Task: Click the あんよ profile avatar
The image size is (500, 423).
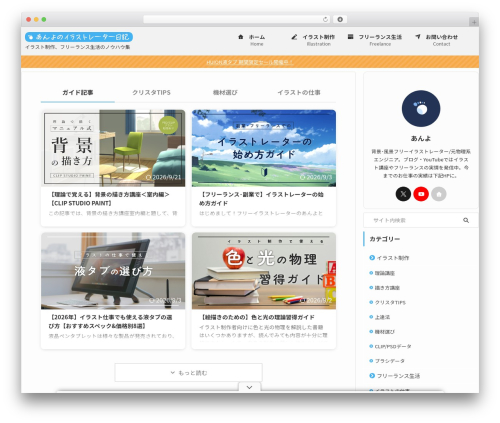Action: 421,109
